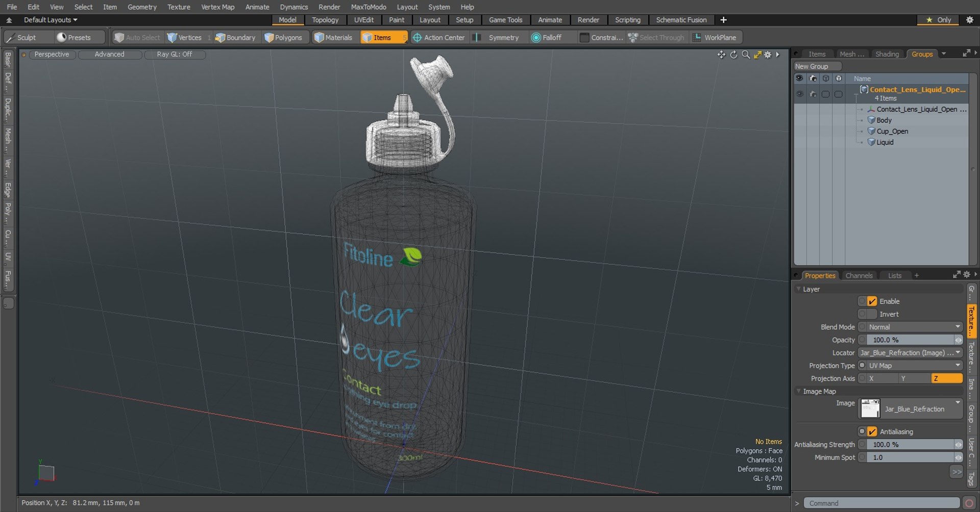The image size is (980, 512).
Task: Click the record button beside Command field
Action: (969, 503)
